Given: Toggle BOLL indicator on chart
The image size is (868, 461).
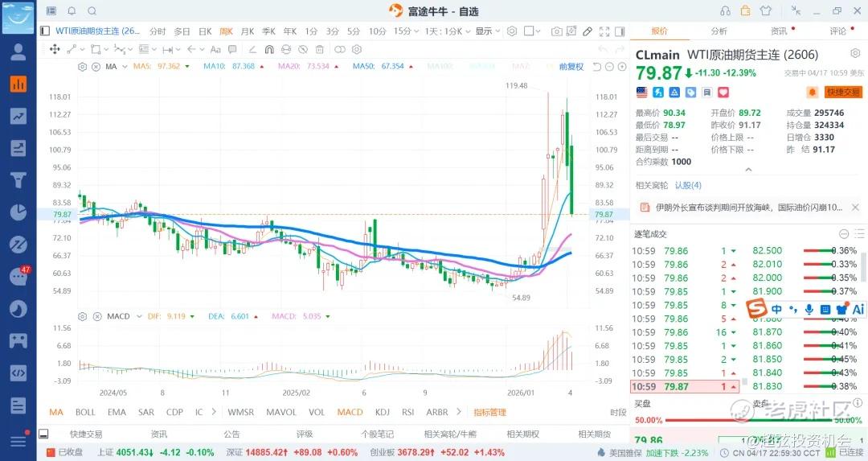Looking at the screenshot, I should 85,412.
